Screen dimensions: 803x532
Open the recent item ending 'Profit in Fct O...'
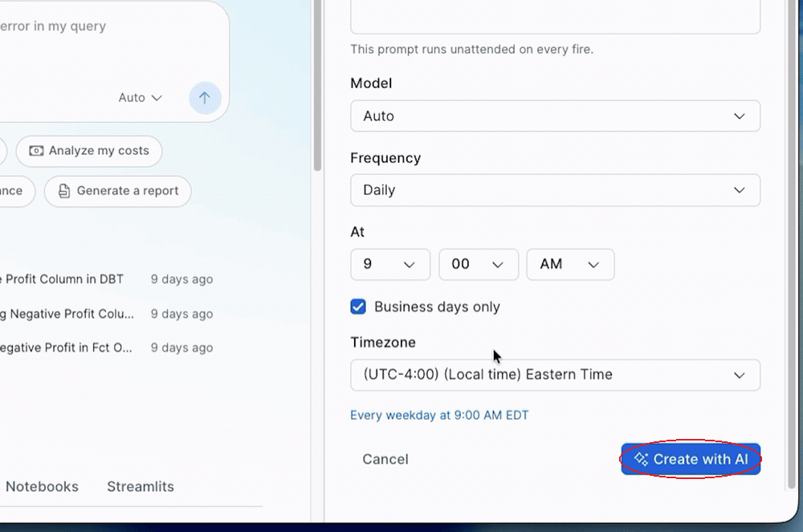107,348
